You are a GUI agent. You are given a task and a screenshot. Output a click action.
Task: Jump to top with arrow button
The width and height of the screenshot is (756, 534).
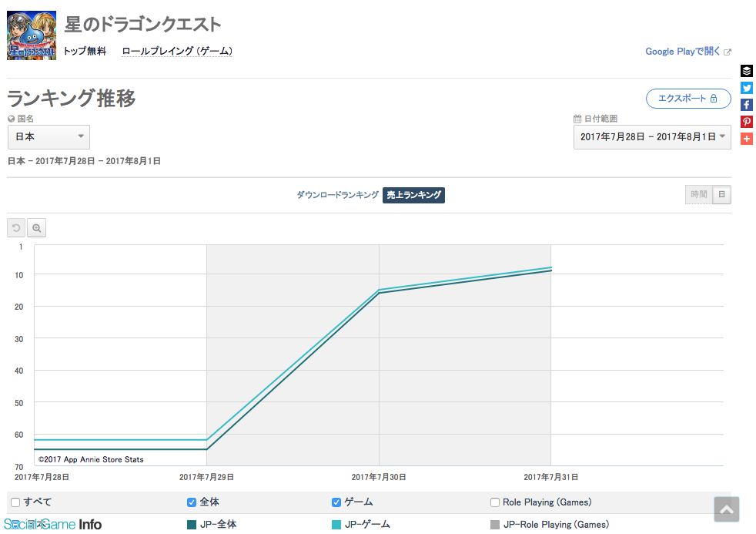point(726,509)
